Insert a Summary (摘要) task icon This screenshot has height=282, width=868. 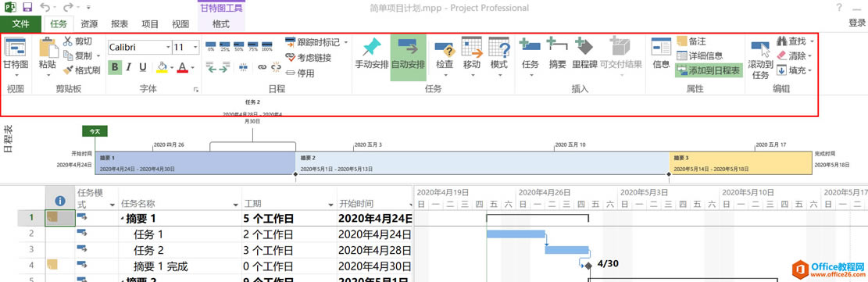557,53
